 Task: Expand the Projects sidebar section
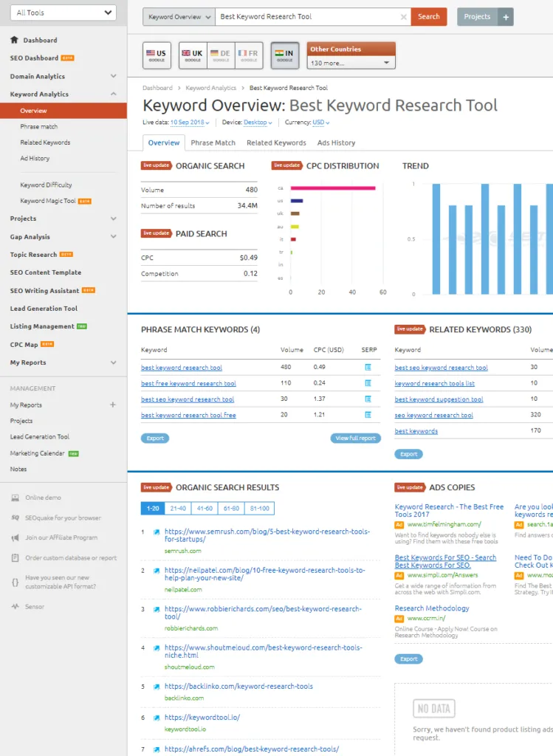[113, 219]
